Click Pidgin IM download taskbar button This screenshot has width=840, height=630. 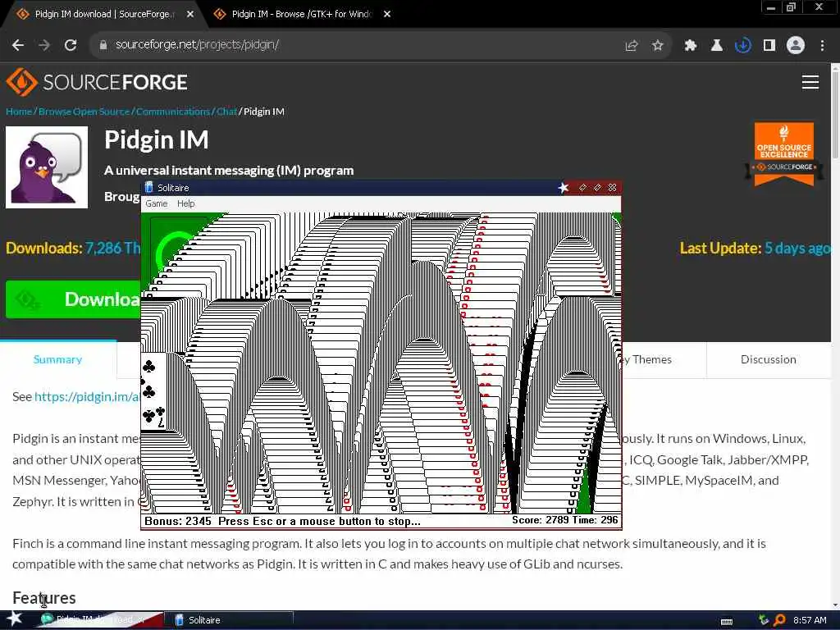click(95, 620)
